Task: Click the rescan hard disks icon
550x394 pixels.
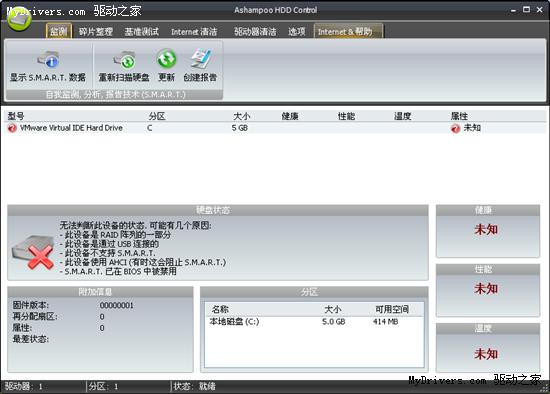Action: [124, 59]
